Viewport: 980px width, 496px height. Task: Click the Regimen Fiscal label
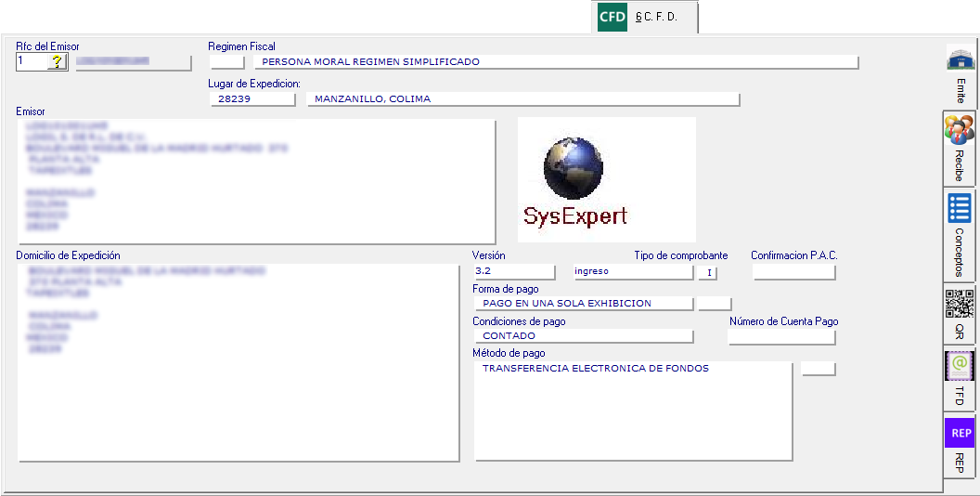[x=241, y=46]
